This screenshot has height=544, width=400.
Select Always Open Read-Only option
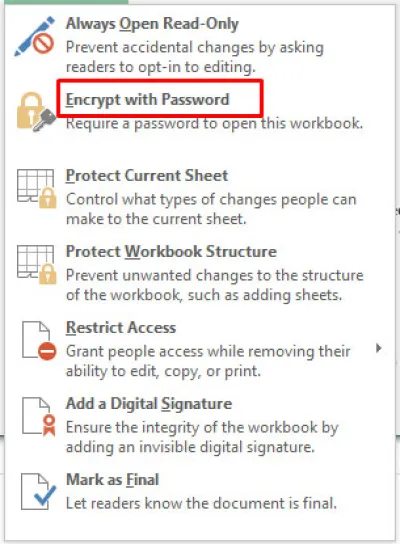[152, 24]
